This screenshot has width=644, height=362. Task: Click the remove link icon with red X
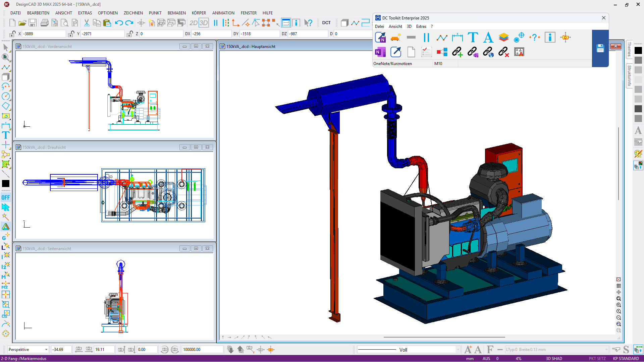[x=503, y=52]
